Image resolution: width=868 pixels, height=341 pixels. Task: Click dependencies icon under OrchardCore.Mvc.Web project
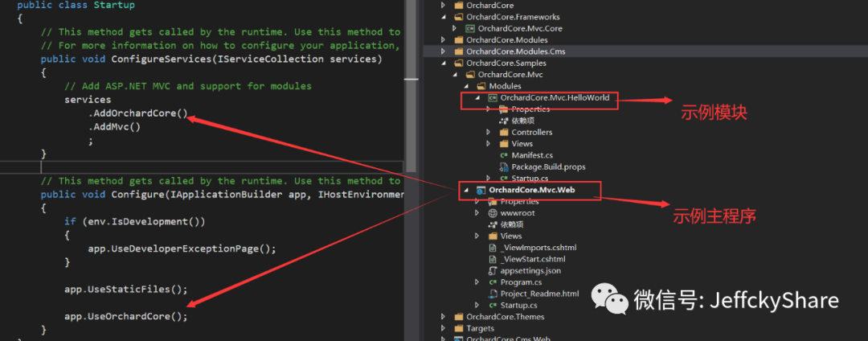[x=492, y=224]
